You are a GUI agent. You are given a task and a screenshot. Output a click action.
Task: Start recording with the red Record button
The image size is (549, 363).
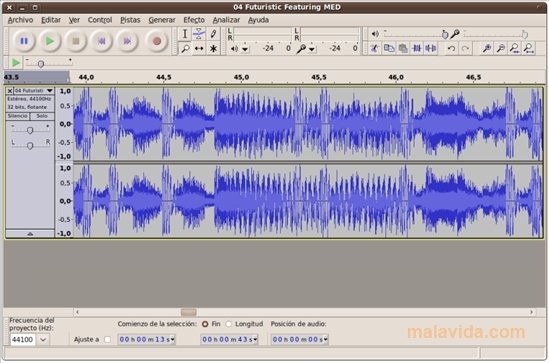click(157, 41)
